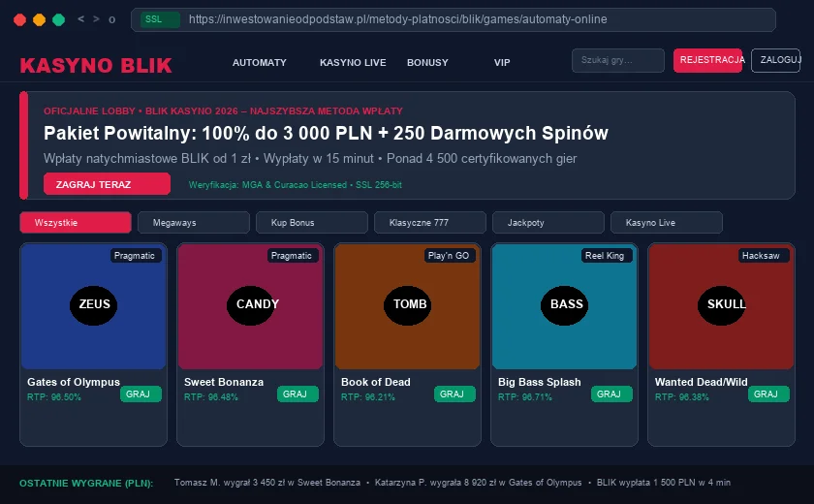Click the Play'n GO provider badge
The image size is (814, 504).
pyautogui.click(x=450, y=255)
